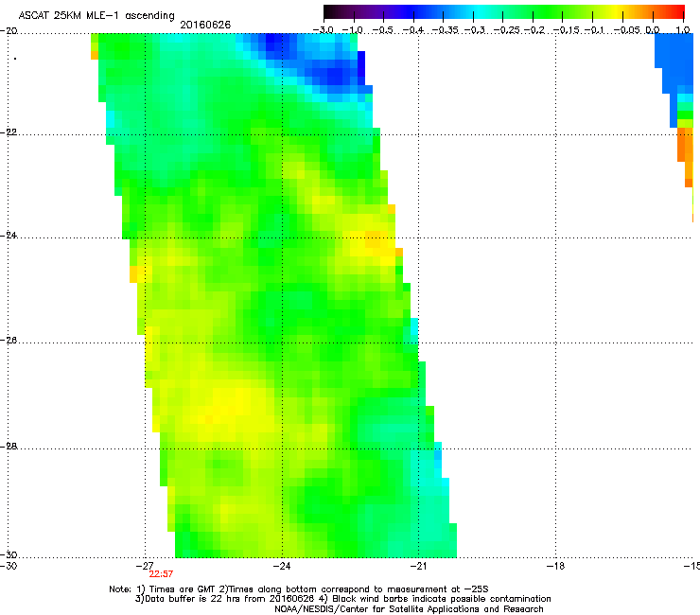
Task: Click the red time stamp 22:57
Action: (161, 574)
